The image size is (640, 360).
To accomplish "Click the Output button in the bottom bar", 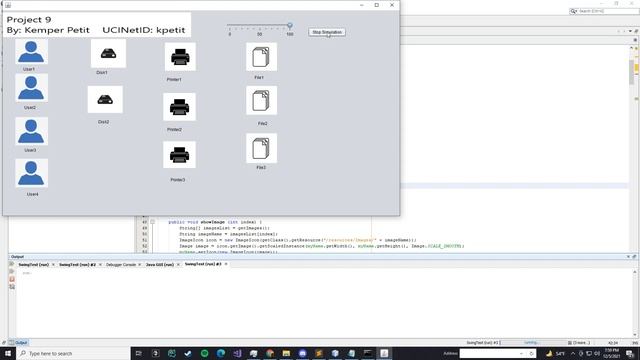I will pos(18,342).
